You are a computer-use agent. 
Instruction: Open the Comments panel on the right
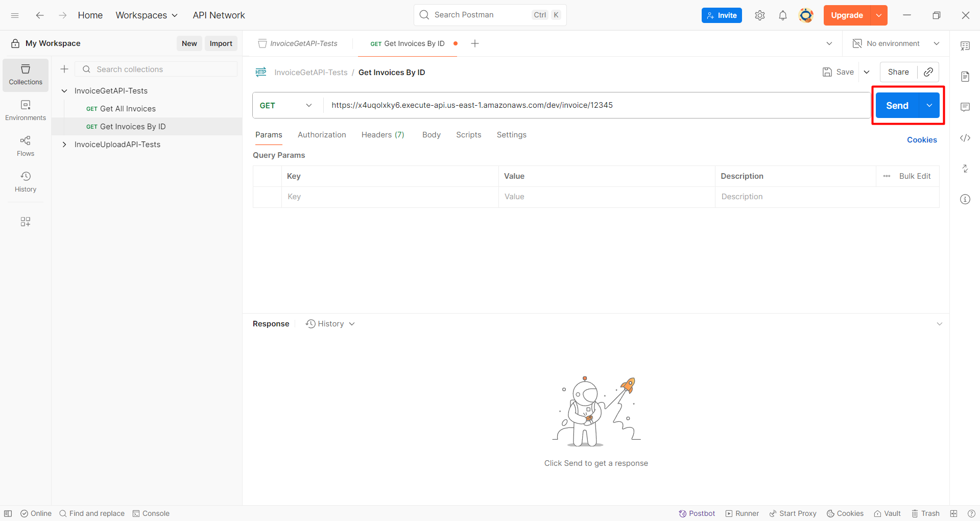[965, 107]
